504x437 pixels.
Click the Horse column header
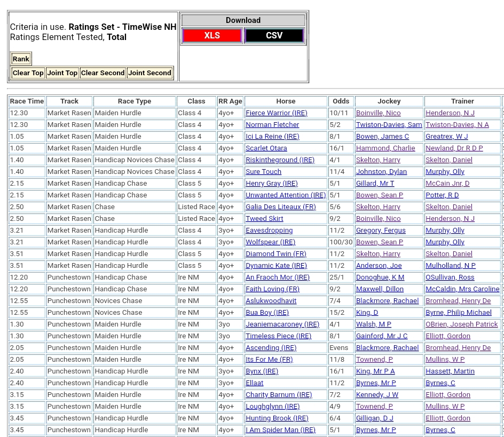point(286,101)
